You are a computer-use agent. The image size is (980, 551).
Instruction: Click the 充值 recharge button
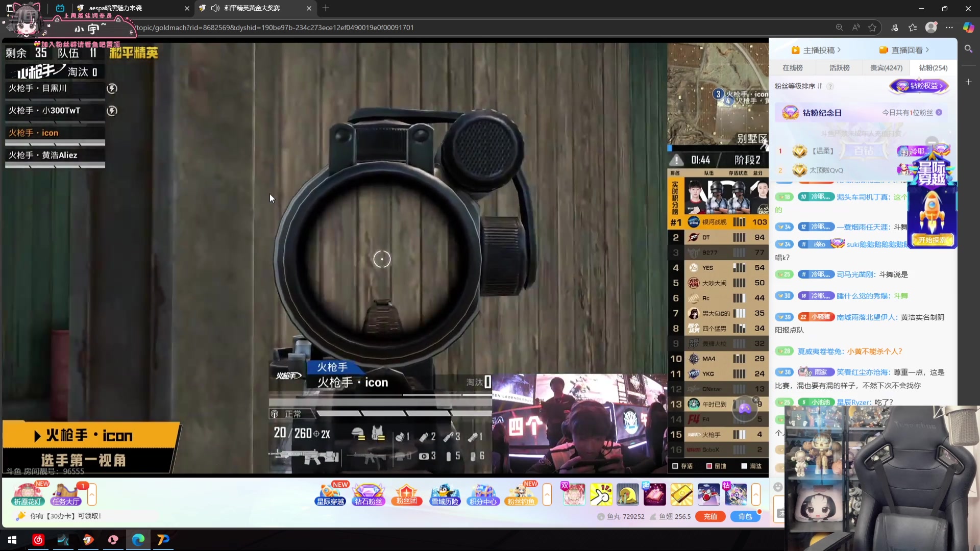coord(710,516)
